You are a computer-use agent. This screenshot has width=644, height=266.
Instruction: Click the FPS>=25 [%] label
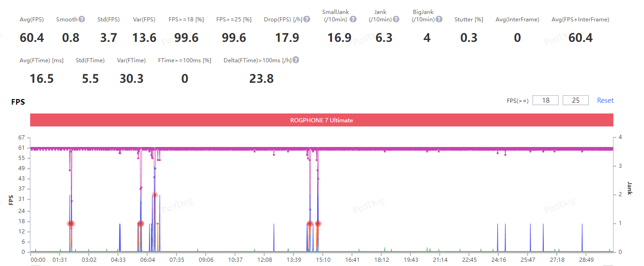pos(234,20)
